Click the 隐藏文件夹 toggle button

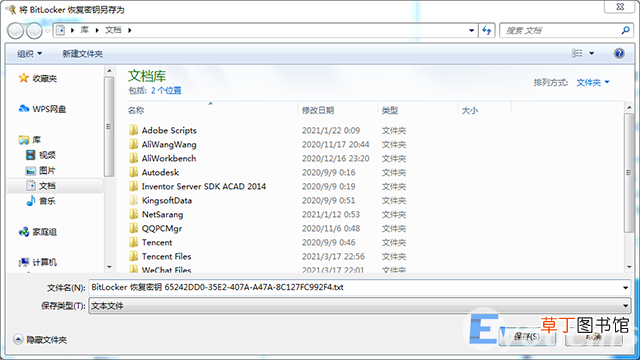click(x=40, y=340)
